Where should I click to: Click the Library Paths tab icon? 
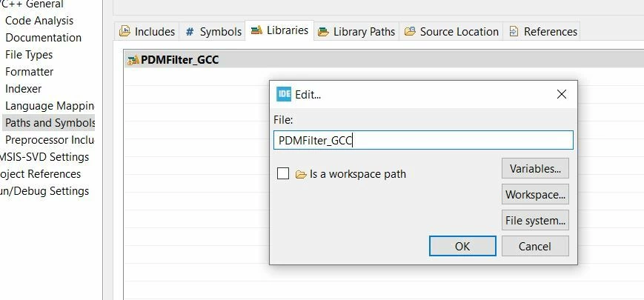pos(323,32)
